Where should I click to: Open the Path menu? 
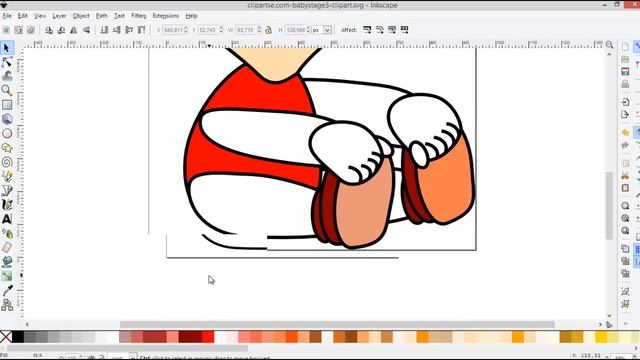[102, 16]
